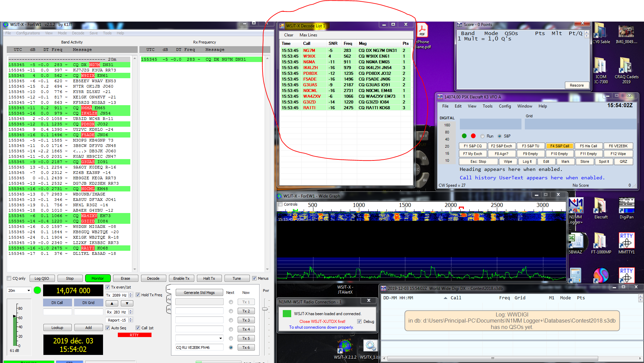This screenshot has height=363, width=644.
Task: Toggle the Menus checkbox
Action: (254, 278)
